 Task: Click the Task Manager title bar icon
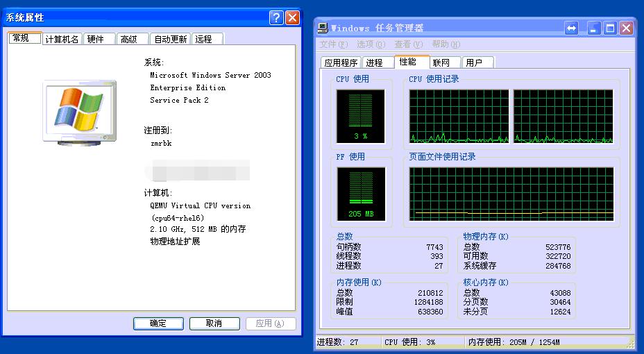coord(323,28)
